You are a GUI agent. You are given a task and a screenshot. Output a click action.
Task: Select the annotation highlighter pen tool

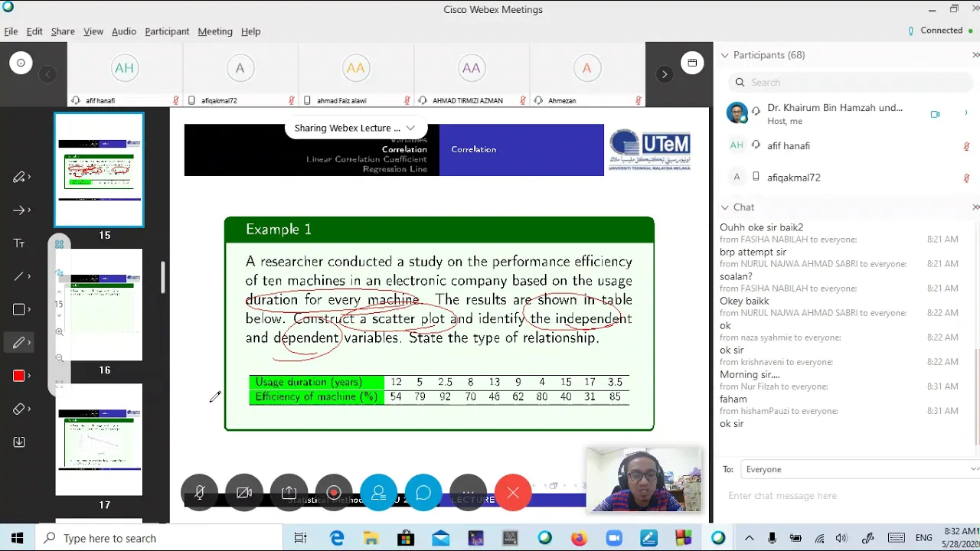pyautogui.click(x=19, y=177)
